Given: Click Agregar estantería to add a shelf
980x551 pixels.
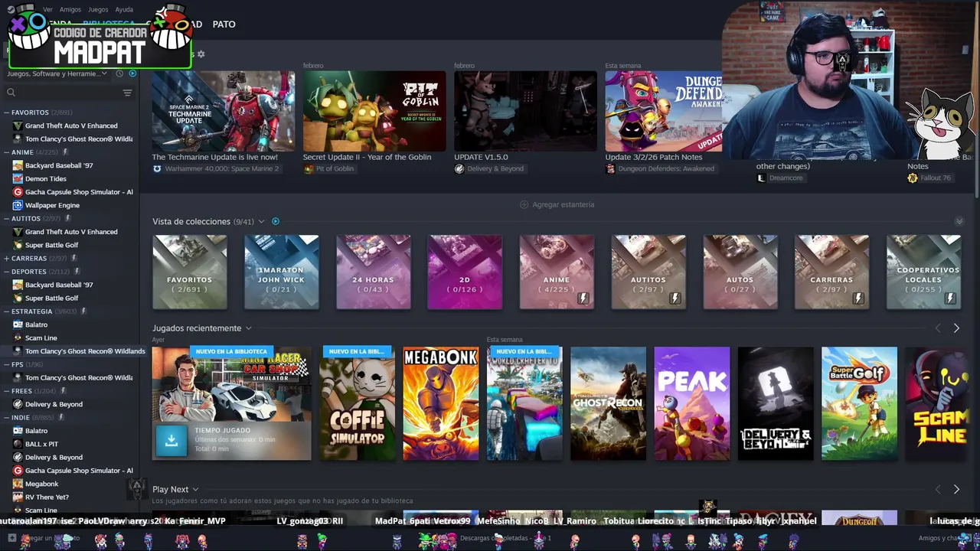Looking at the screenshot, I should pos(557,204).
